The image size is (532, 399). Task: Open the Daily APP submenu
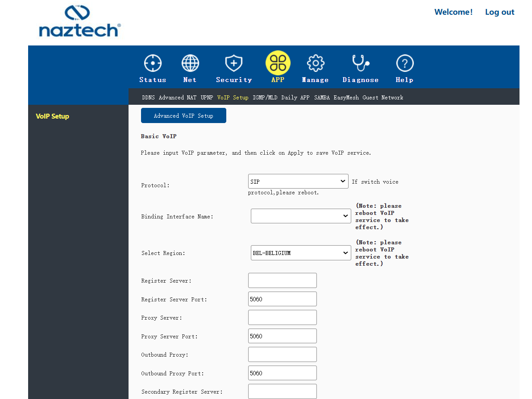pyautogui.click(x=295, y=98)
